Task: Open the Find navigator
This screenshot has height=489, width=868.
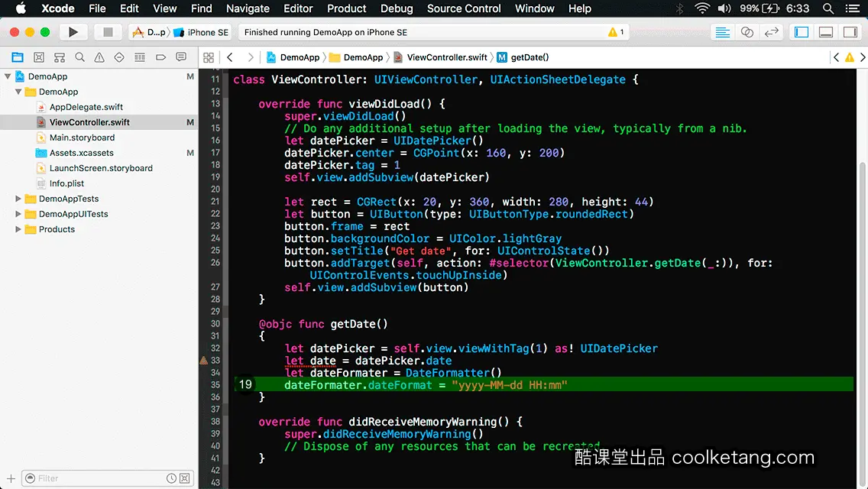Action: [79, 57]
